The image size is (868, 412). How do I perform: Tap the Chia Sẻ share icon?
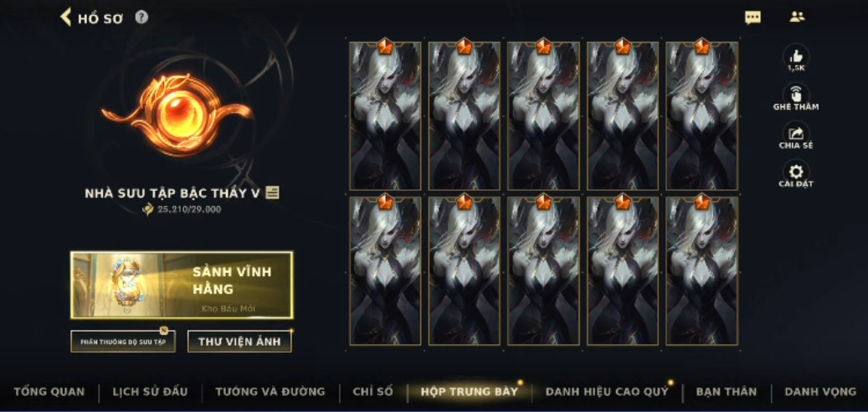pos(796,133)
